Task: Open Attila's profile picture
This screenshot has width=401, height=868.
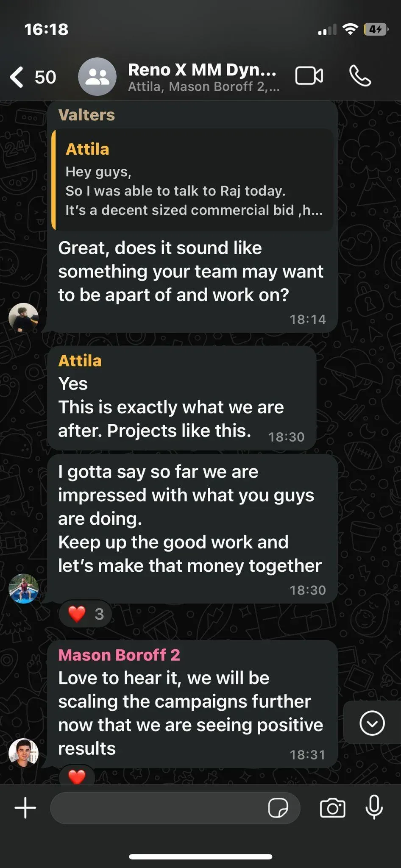Action: (x=24, y=588)
